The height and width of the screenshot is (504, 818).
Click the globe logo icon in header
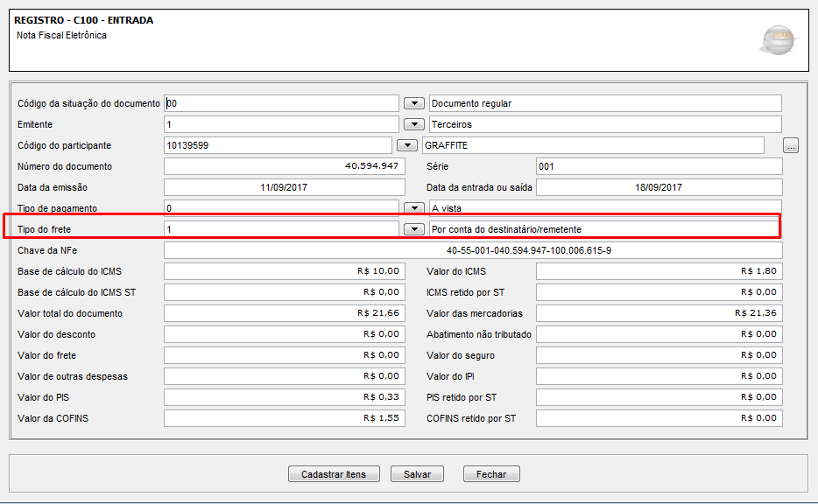777,38
